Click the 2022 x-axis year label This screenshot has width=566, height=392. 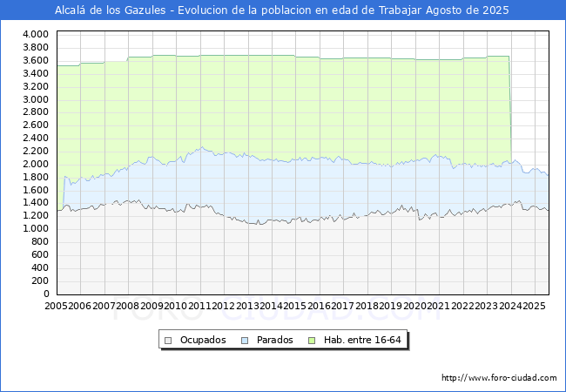tap(462, 306)
